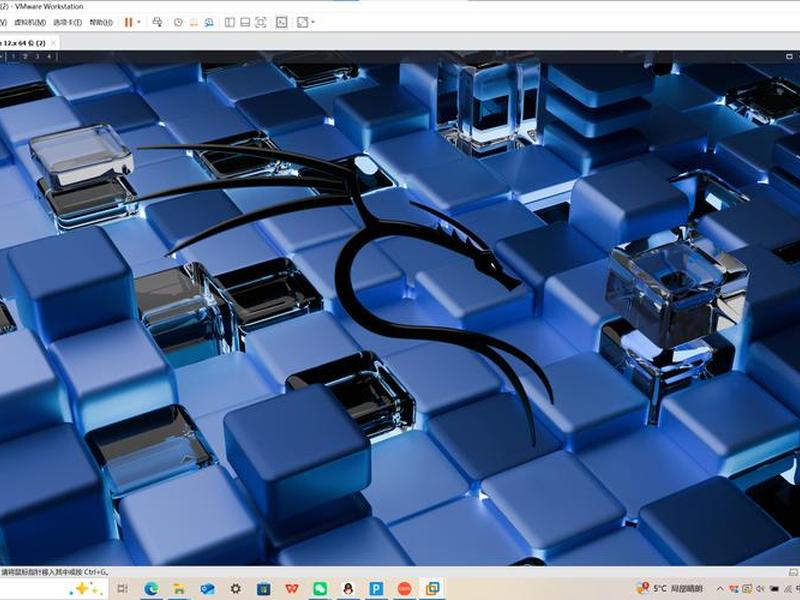
Task: Switch to Kali workspace 4
Action: pos(49,57)
